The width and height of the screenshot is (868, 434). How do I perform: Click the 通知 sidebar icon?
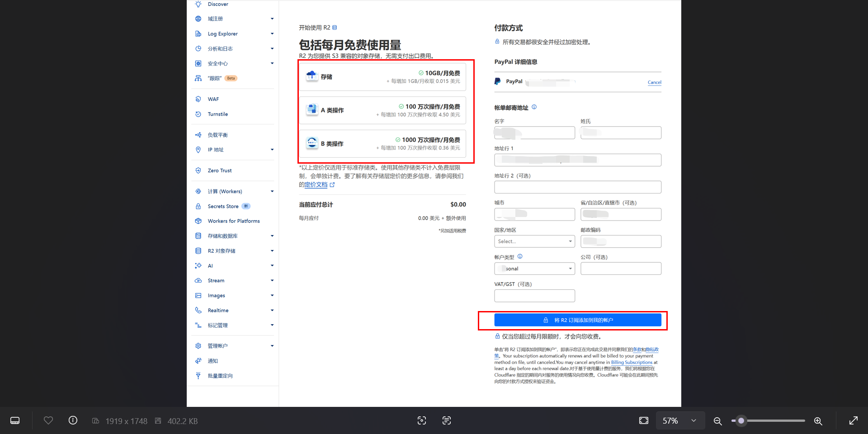click(x=198, y=361)
